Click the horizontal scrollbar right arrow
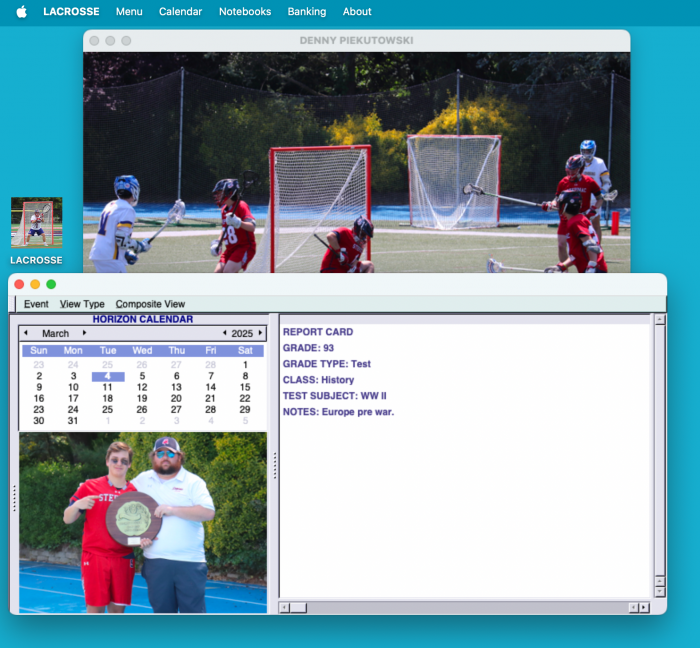Image resolution: width=700 pixels, height=648 pixels. point(644,607)
